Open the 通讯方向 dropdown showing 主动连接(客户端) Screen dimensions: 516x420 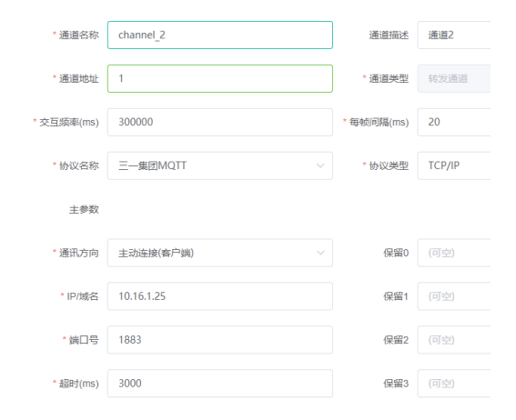[x=220, y=253]
